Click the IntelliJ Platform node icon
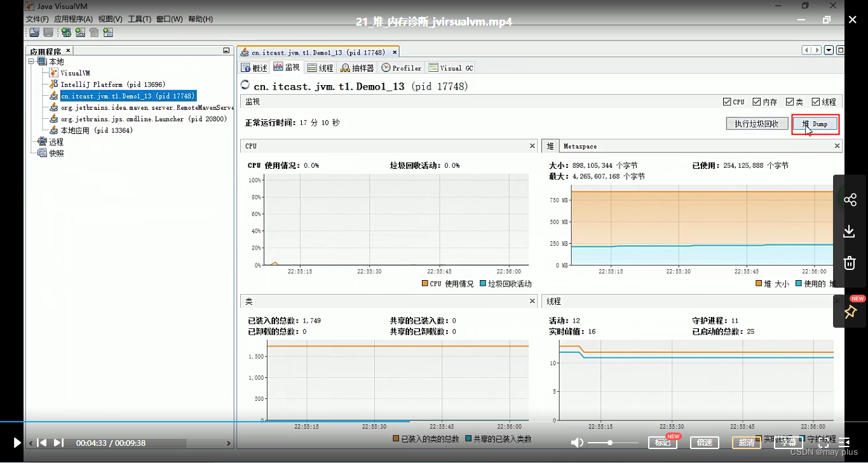 [x=54, y=84]
